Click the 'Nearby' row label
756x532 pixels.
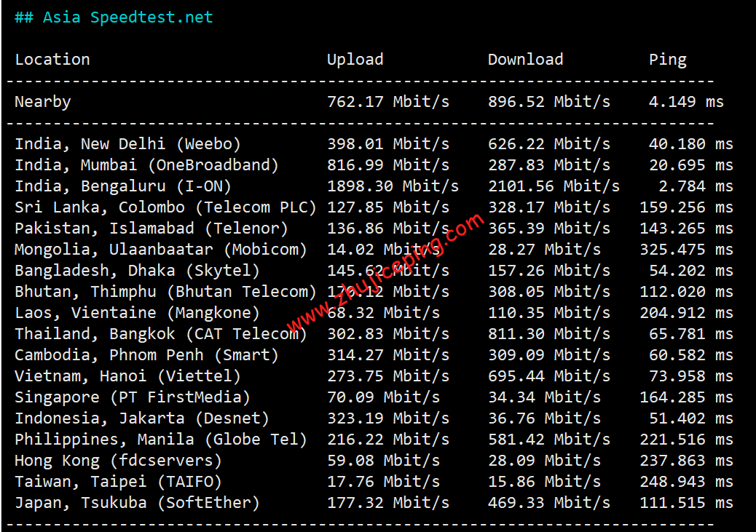(43, 102)
